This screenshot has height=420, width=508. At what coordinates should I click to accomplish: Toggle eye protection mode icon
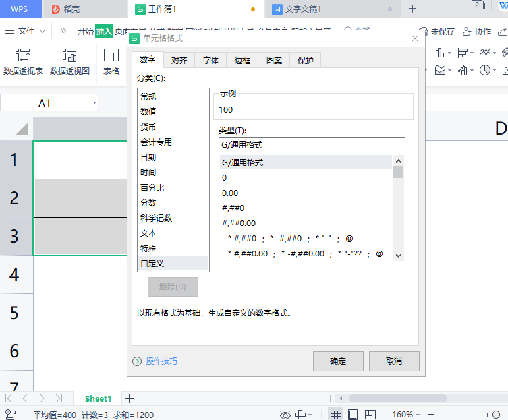tap(285, 415)
